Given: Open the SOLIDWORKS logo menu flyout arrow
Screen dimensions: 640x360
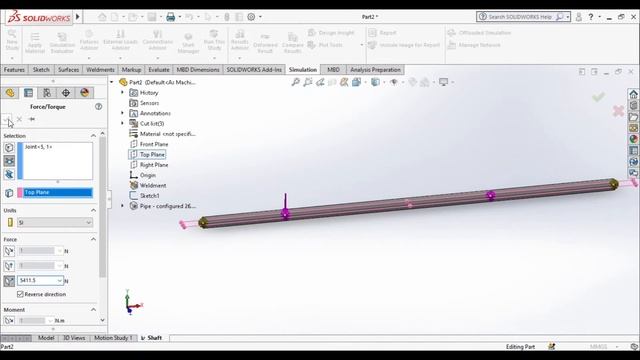Looking at the screenshot, I should 78,17.
